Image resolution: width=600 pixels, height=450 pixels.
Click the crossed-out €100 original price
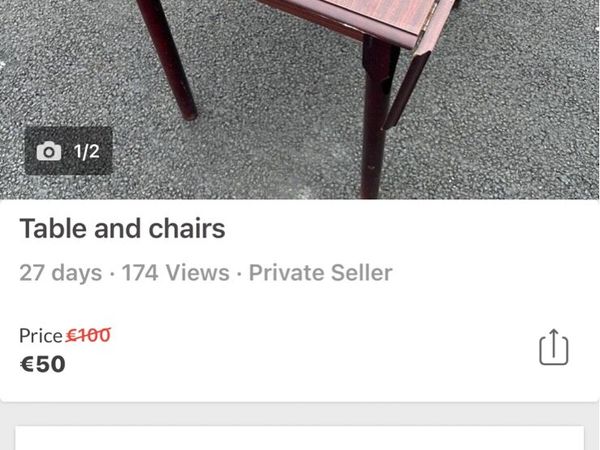pos(88,335)
